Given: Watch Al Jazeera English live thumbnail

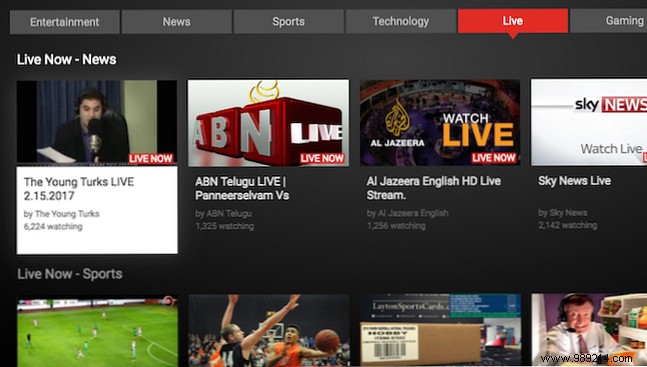Looking at the screenshot, I should (x=440, y=123).
